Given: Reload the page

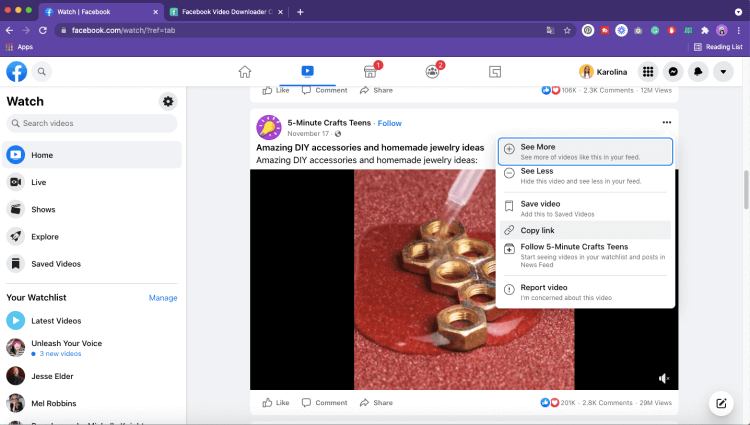Looking at the screenshot, I should click(x=43, y=30).
